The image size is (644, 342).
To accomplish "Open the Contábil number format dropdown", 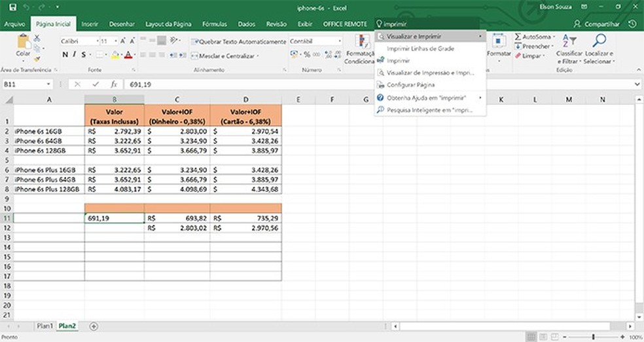I will [x=339, y=41].
